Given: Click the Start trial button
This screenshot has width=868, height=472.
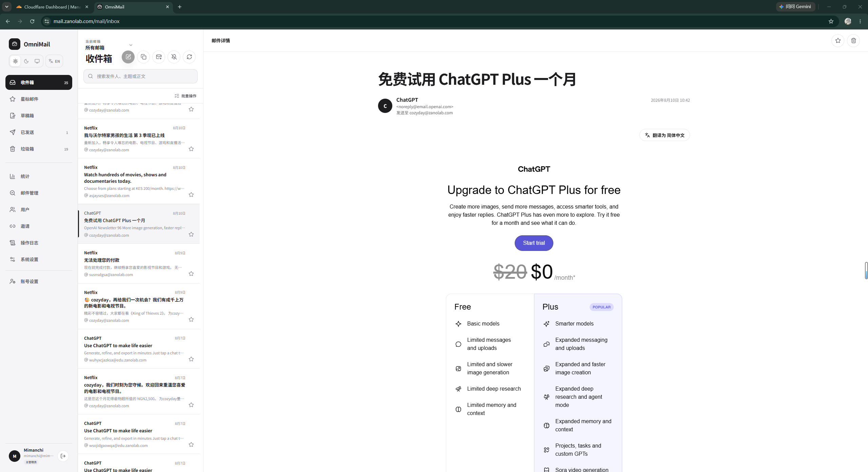Looking at the screenshot, I should point(534,243).
